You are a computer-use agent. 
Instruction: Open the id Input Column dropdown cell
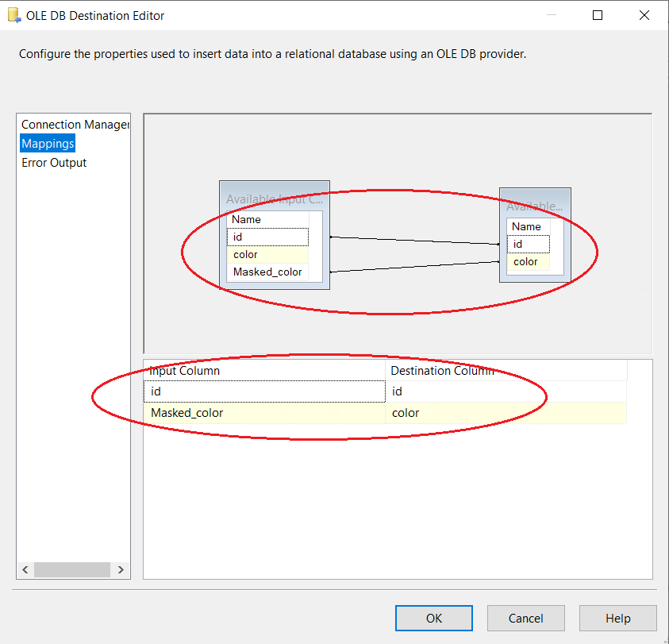[x=264, y=391]
